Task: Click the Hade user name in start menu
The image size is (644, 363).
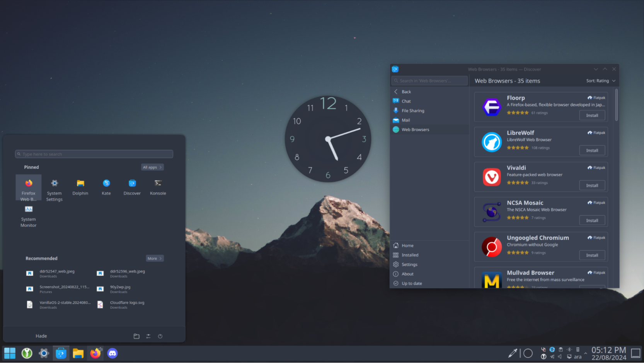Action: pyautogui.click(x=41, y=336)
